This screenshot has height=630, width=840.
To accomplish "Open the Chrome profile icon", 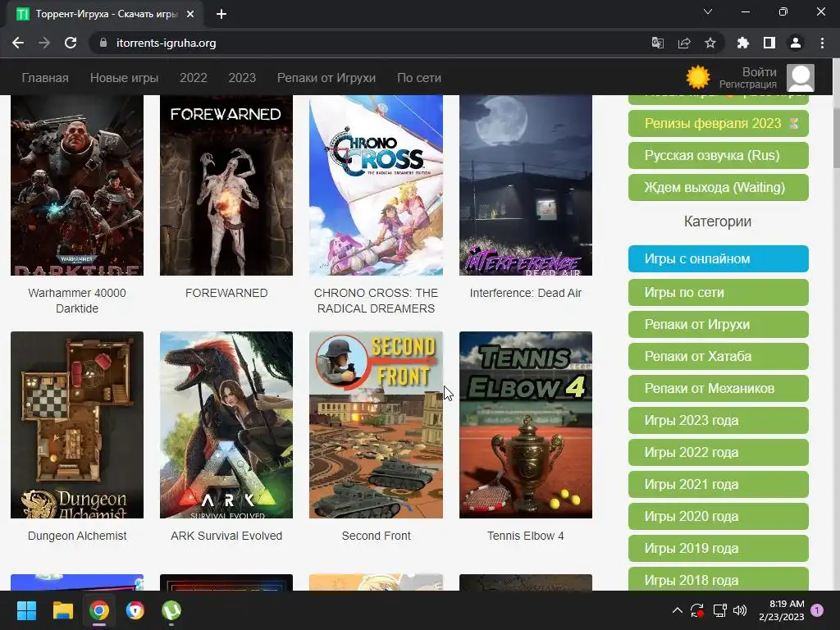I will pyautogui.click(x=796, y=43).
